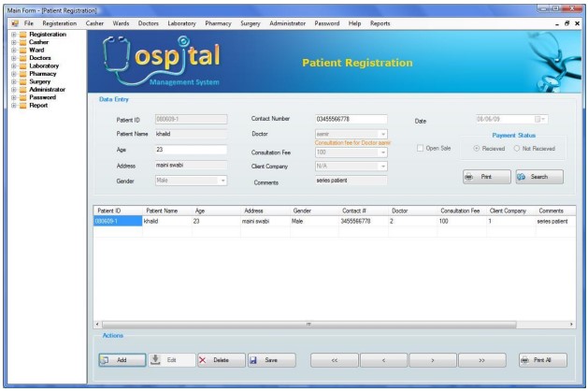The image size is (588, 392).
Task: Click the Ward folder icon in tree
Action: point(22,51)
